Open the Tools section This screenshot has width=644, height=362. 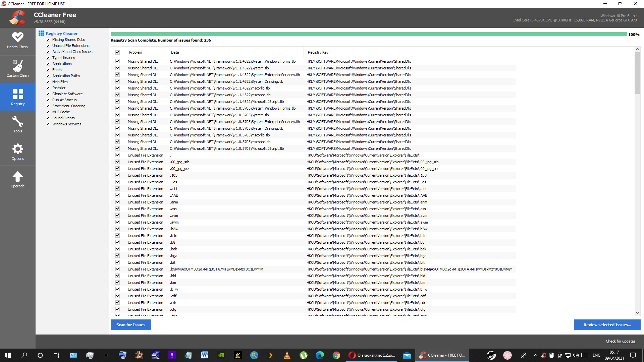(x=17, y=124)
